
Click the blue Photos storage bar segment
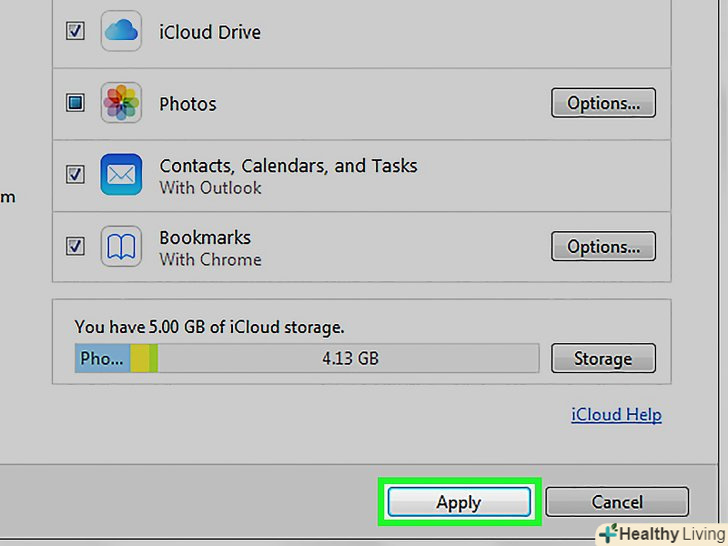point(101,358)
